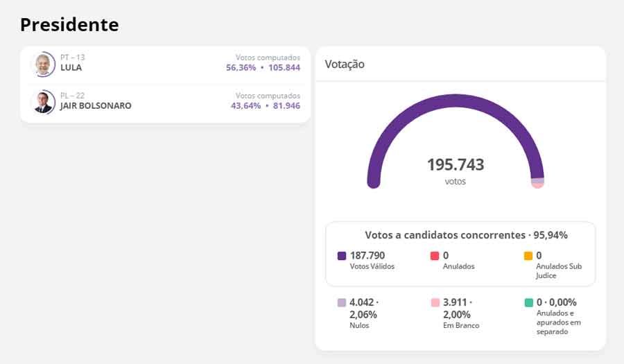Screen dimensions: 624x364
Task: Click the 187.790 Votos Válidos value
Action: pyautogui.click(x=367, y=256)
